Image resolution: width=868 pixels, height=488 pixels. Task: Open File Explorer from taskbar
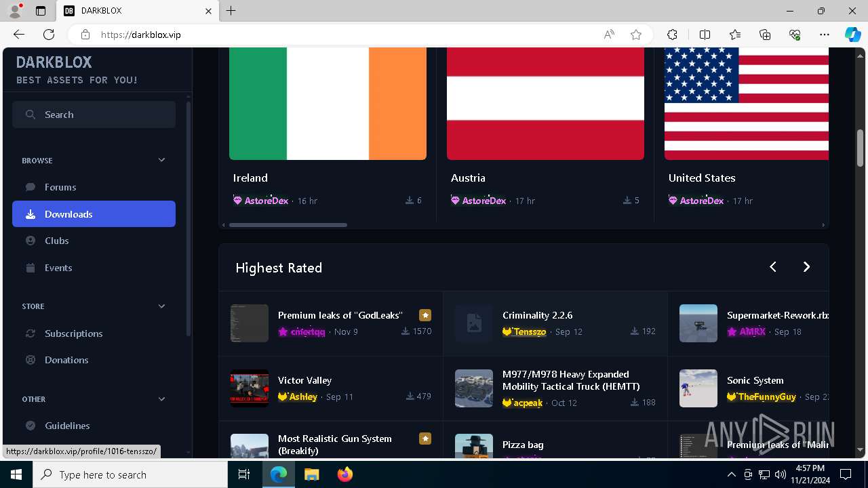(312, 474)
